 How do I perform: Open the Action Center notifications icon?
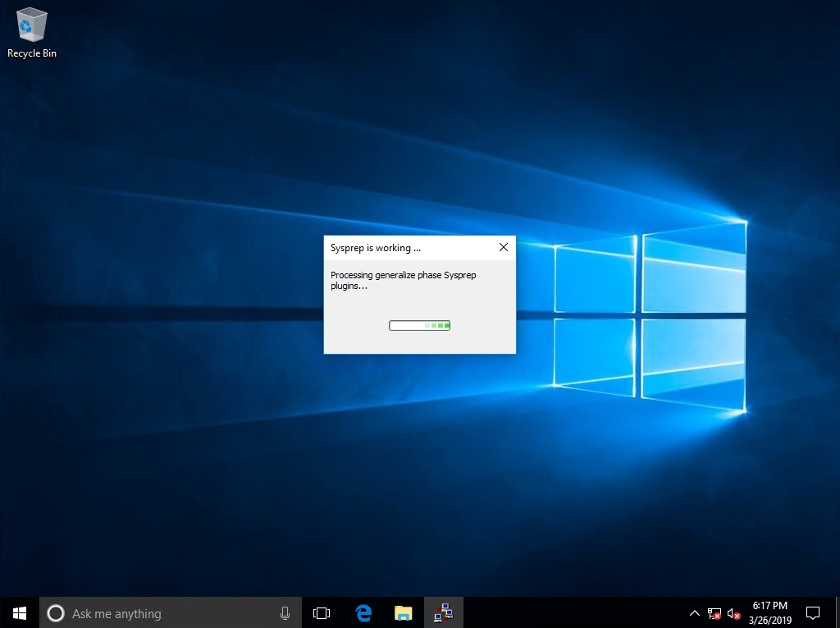tap(813, 613)
